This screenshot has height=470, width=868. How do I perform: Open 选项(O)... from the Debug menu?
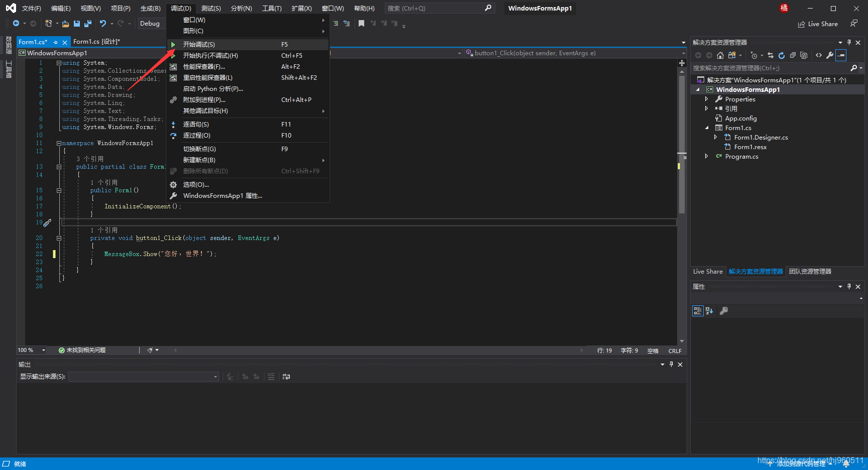(248, 185)
